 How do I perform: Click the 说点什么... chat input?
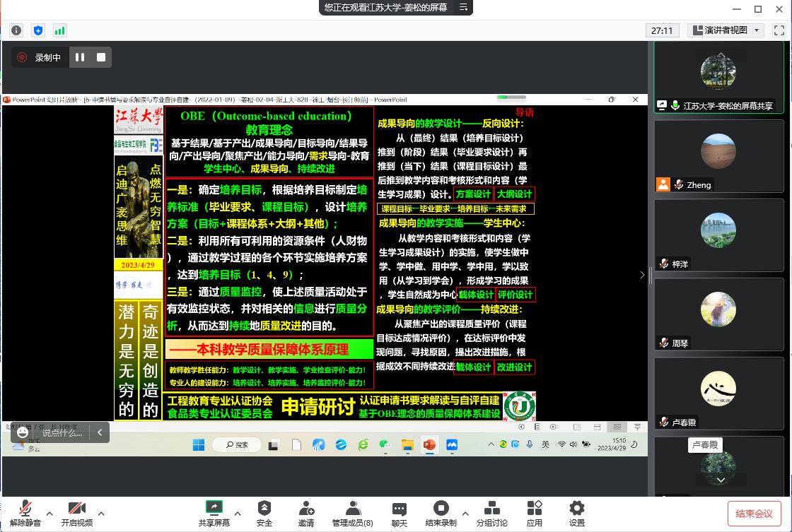point(62,432)
